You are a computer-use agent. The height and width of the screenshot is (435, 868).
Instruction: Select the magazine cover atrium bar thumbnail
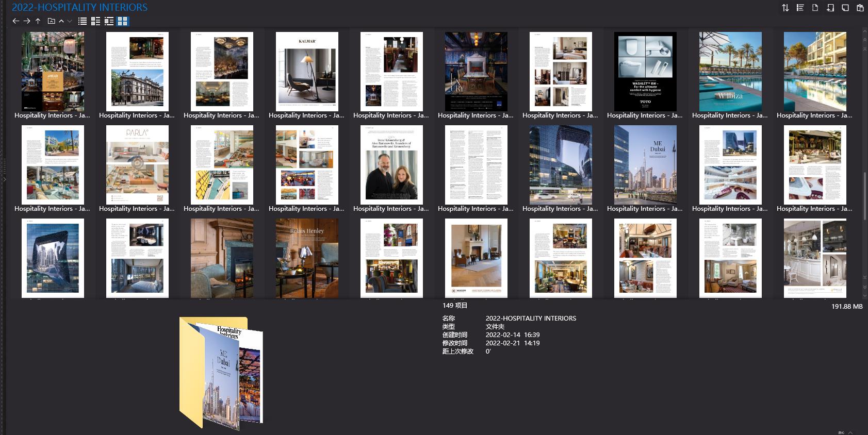point(53,71)
